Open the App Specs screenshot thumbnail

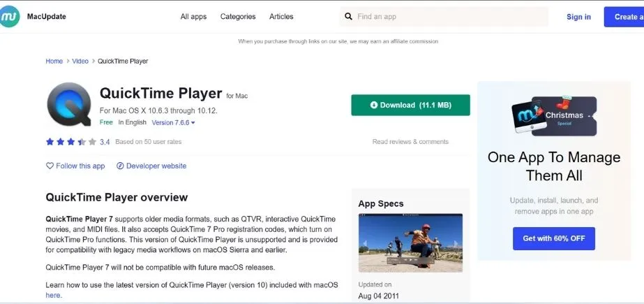coord(410,243)
